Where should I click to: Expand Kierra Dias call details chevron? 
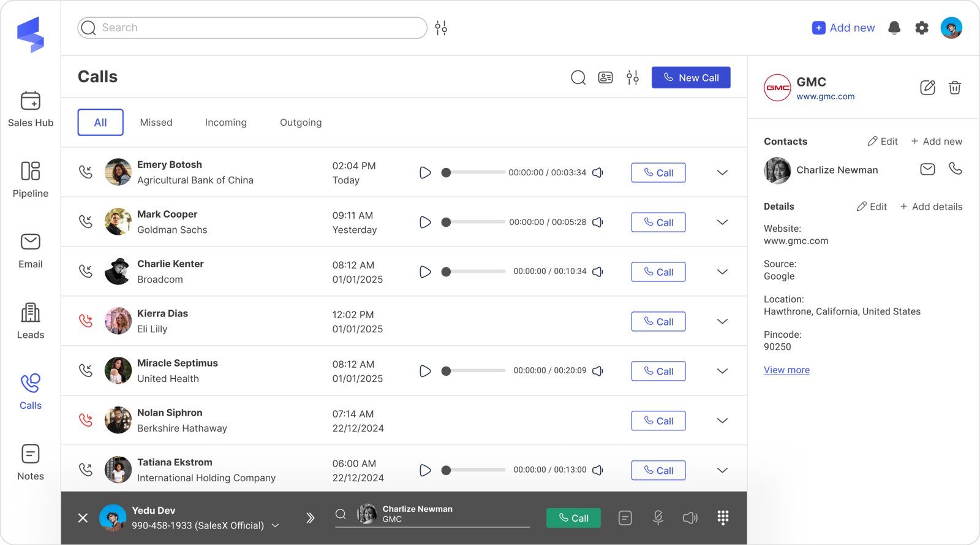coord(722,322)
